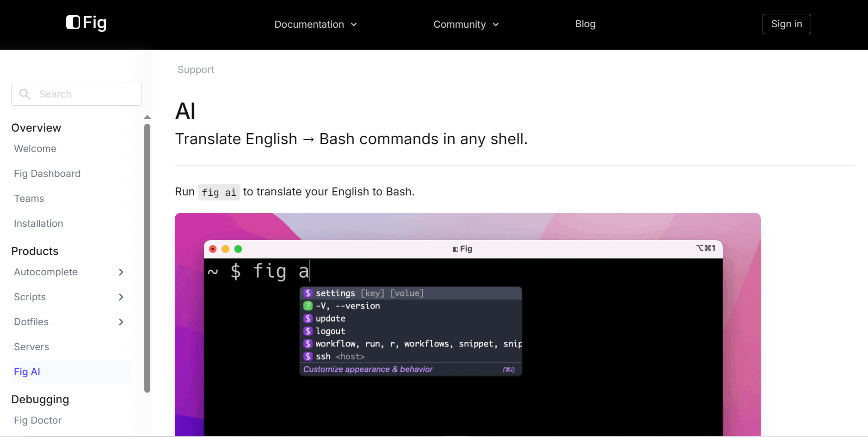Click the 'logout' suggestion row
868x437 pixels.
point(411,331)
